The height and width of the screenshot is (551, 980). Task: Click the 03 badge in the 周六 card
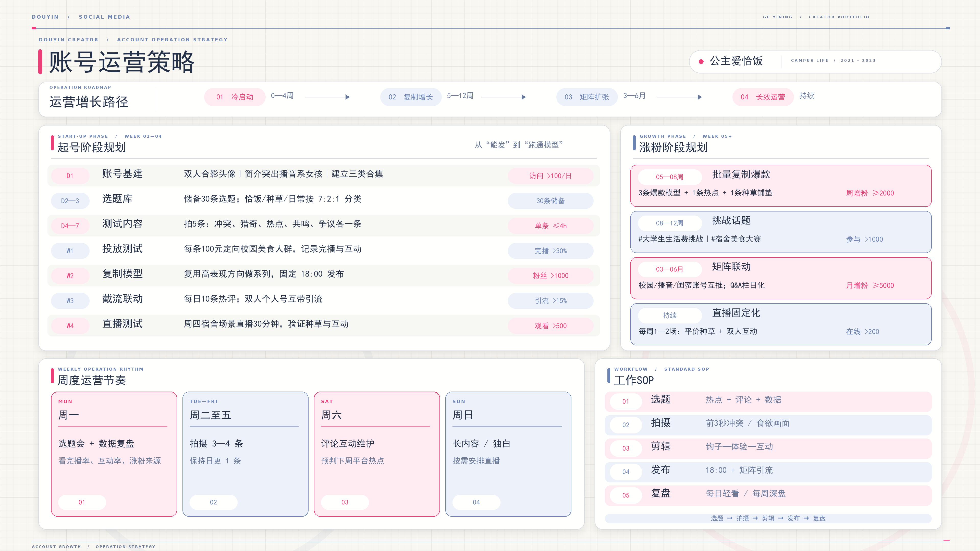click(345, 502)
